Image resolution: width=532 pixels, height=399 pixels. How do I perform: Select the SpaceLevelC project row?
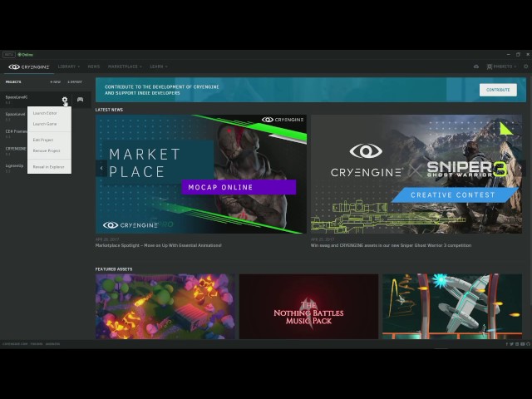(46, 100)
